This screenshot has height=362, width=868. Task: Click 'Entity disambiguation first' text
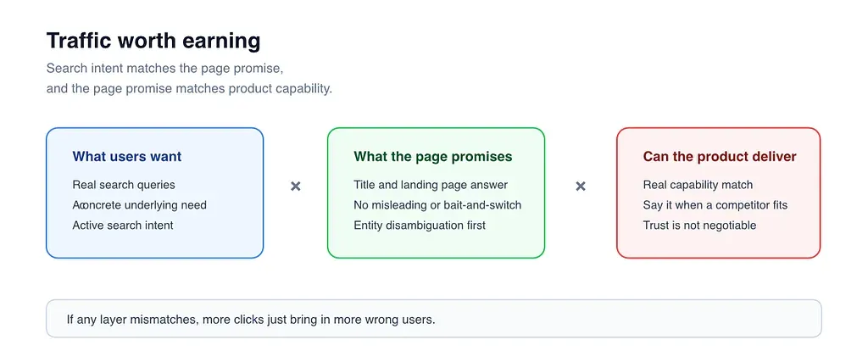(x=420, y=226)
